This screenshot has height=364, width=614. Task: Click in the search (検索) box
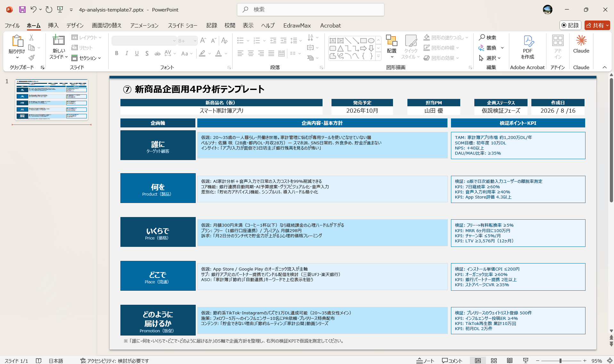[311, 10]
